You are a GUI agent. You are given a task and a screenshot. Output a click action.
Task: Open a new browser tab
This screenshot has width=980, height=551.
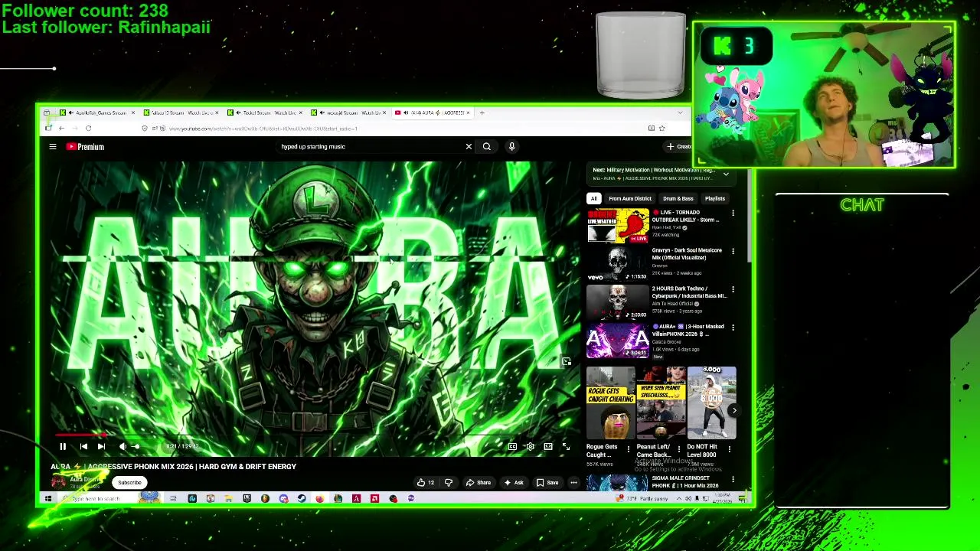coord(482,113)
